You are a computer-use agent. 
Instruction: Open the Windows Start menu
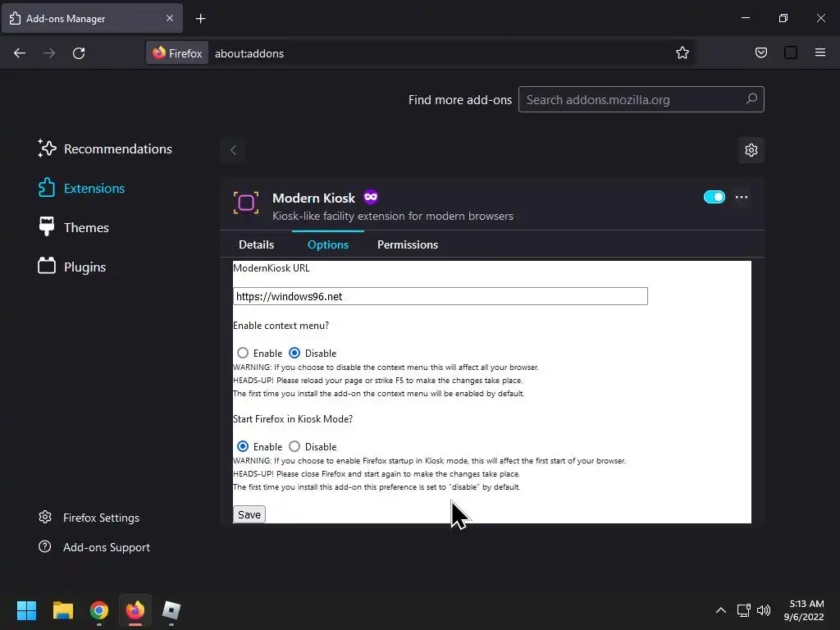click(x=27, y=610)
